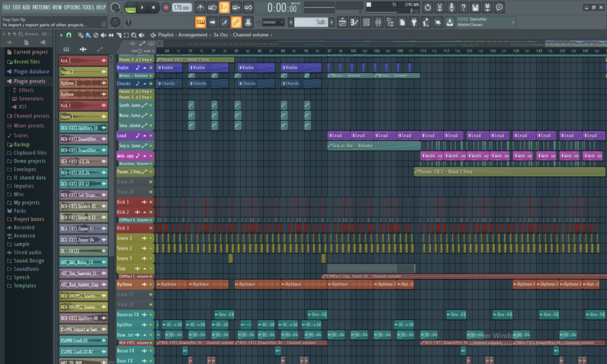
Task: Open the content library download icon
Action: pyautogui.click(x=449, y=23)
